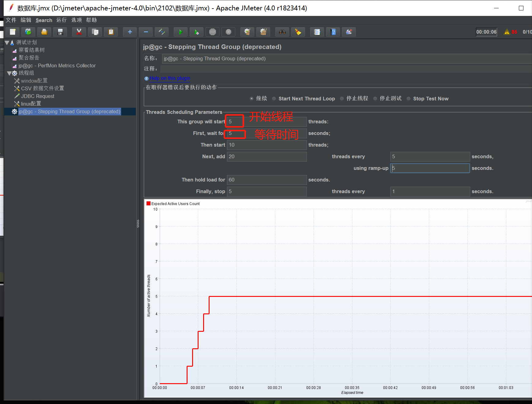Click the Clear results broom icon

[247, 32]
